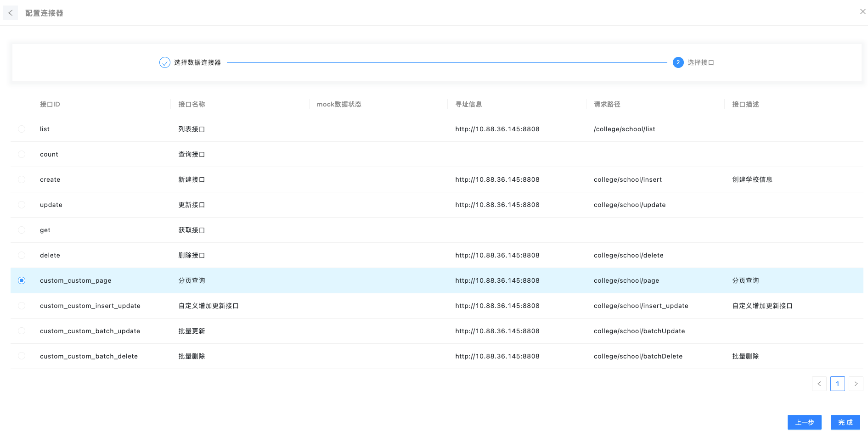Click the custom_custom_insert_update ID text

[90, 306]
